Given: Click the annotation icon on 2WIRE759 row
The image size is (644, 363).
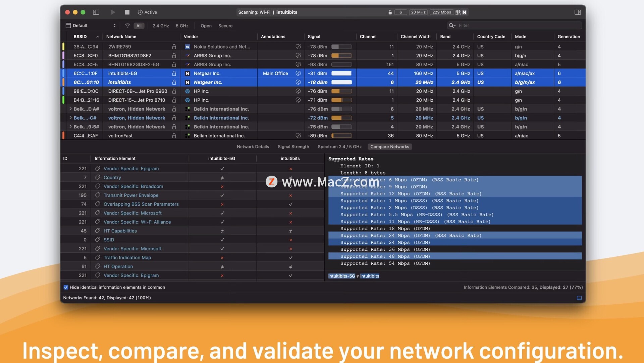Looking at the screenshot, I should click(298, 47).
